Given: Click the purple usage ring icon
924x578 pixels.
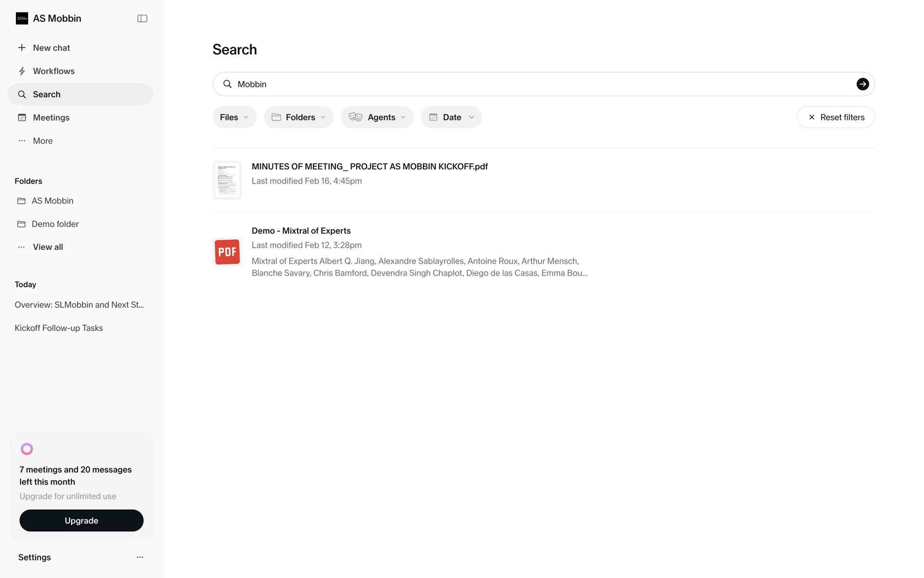Looking at the screenshot, I should pyautogui.click(x=27, y=449).
